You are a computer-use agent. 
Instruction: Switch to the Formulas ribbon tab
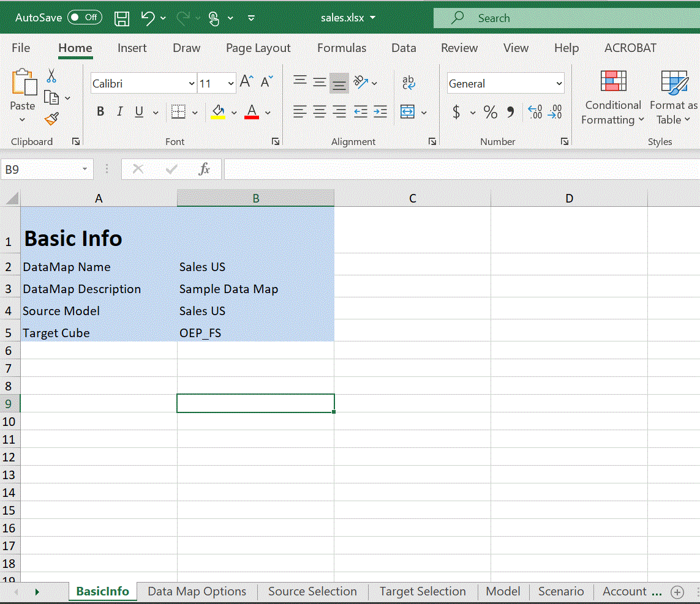coord(341,48)
